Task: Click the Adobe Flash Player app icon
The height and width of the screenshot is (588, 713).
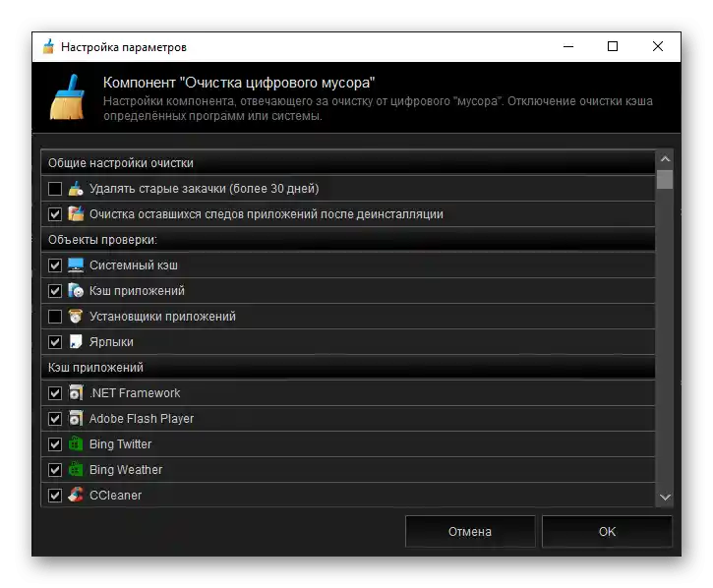Action: pyautogui.click(x=76, y=418)
